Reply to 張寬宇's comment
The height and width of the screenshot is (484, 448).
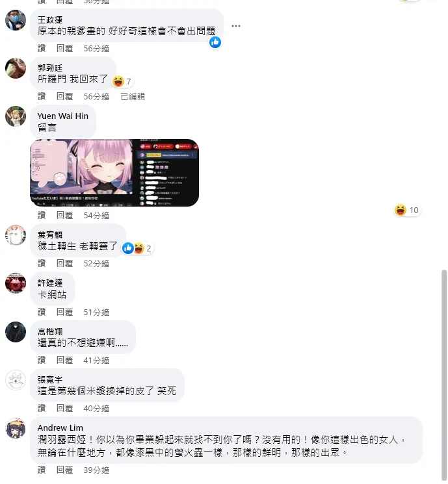click(x=64, y=409)
